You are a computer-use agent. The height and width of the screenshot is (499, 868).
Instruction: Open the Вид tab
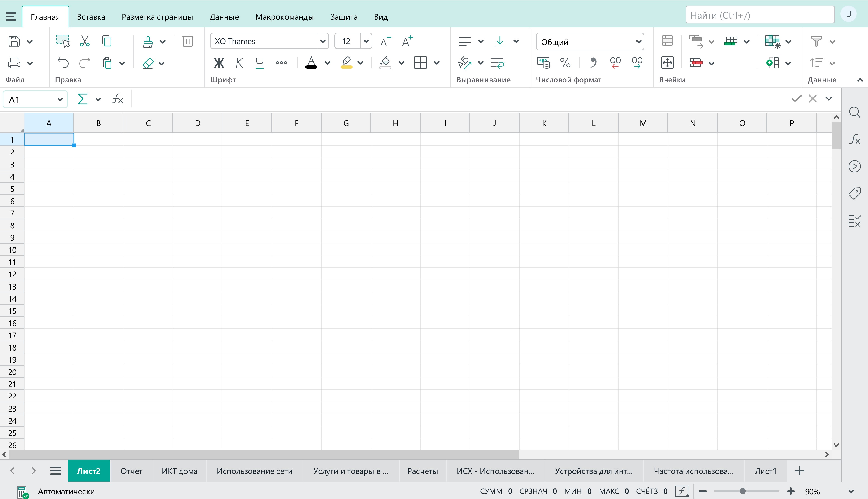(381, 17)
